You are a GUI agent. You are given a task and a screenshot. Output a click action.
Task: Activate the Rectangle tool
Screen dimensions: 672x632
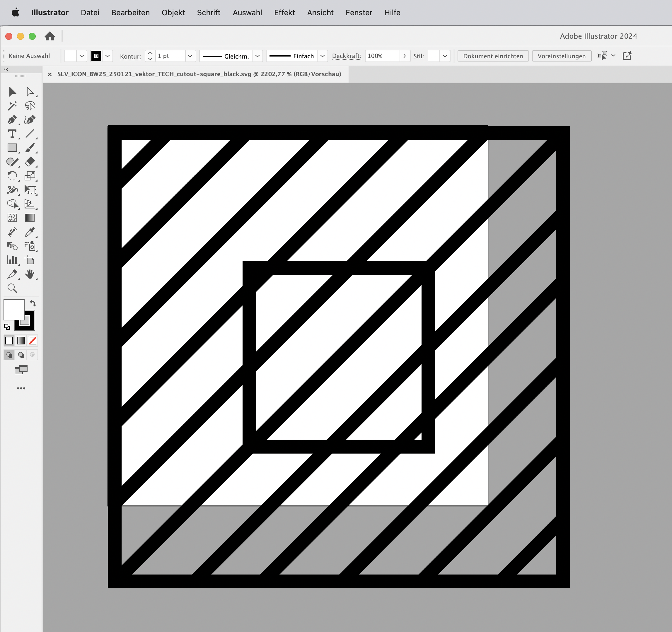(x=13, y=148)
